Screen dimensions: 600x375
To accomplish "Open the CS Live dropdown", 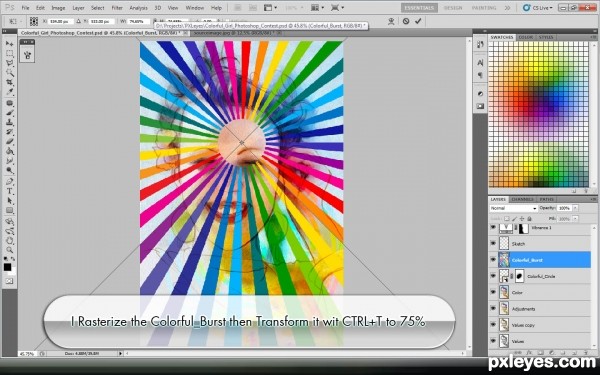I will point(538,8).
